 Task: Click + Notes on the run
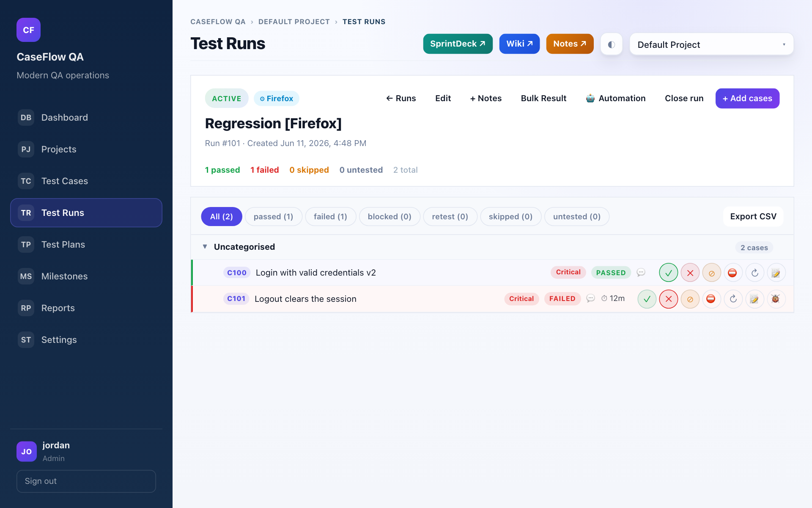pos(486,98)
